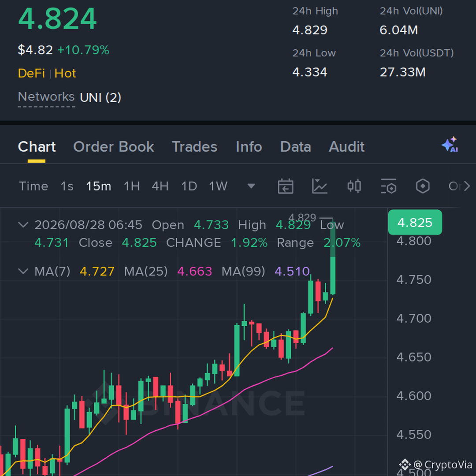Click the UNI (2) networks value

100,98
